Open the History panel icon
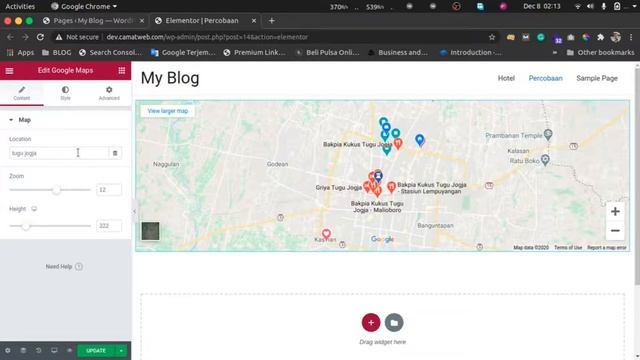 click(x=38, y=351)
